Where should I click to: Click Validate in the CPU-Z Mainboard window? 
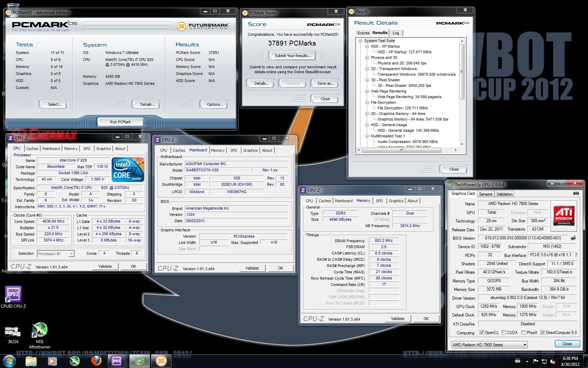(x=252, y=268)
